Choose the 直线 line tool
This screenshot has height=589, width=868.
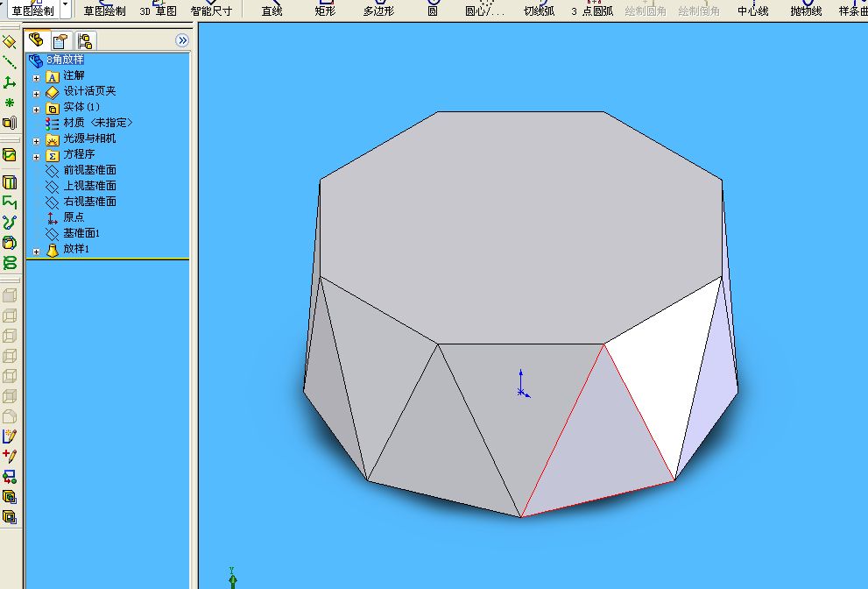[x=272, y=10]
